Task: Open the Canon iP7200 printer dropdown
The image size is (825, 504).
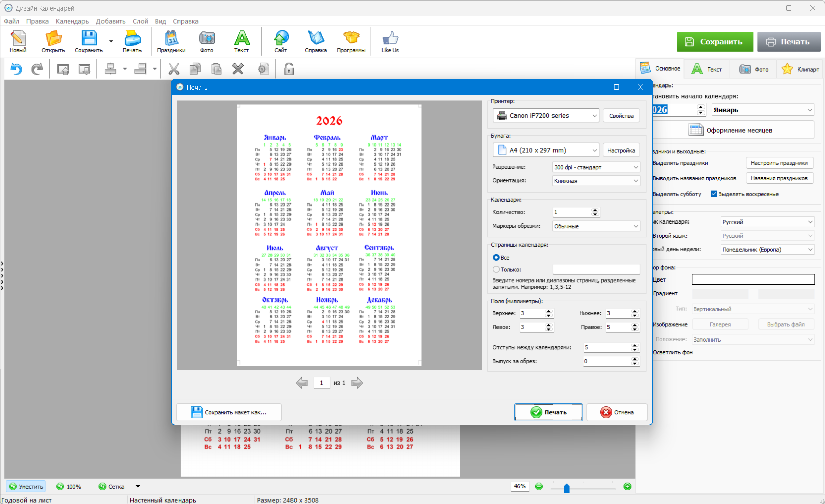Action: pos(546,116)
